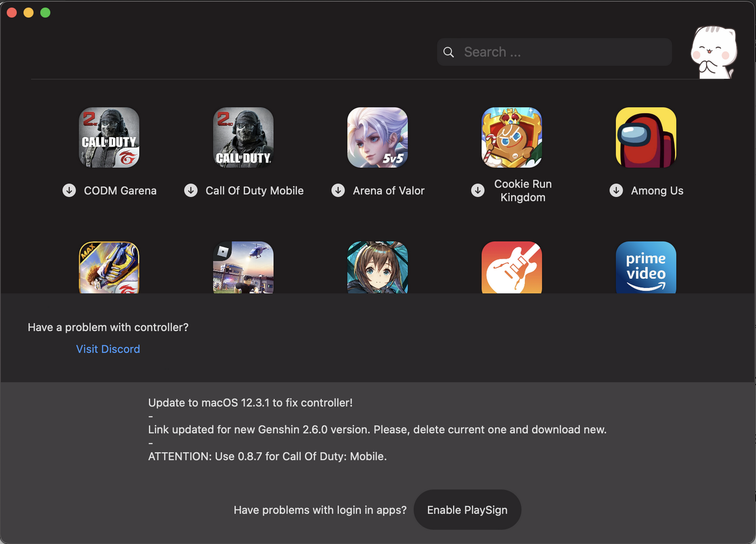This screenshot has height=544, width=756.
Task: Select the Cookie Run Kingdom icon
Action: coord(512,137)
